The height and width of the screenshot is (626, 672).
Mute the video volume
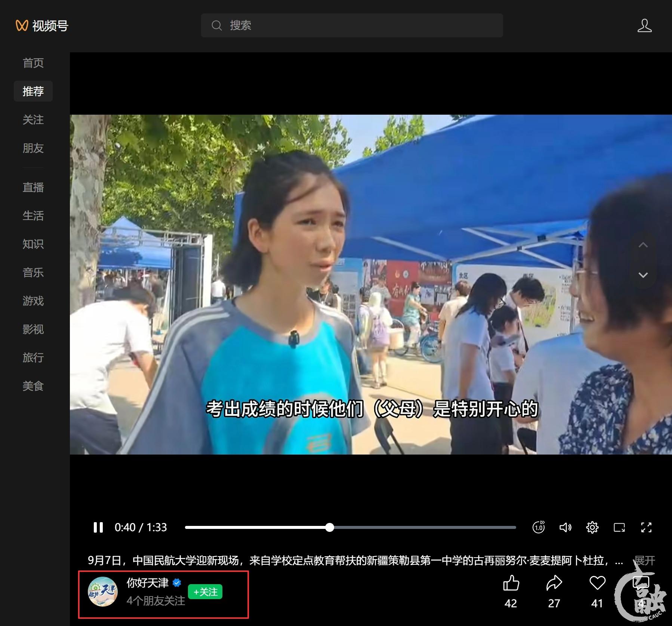(565, 527)
